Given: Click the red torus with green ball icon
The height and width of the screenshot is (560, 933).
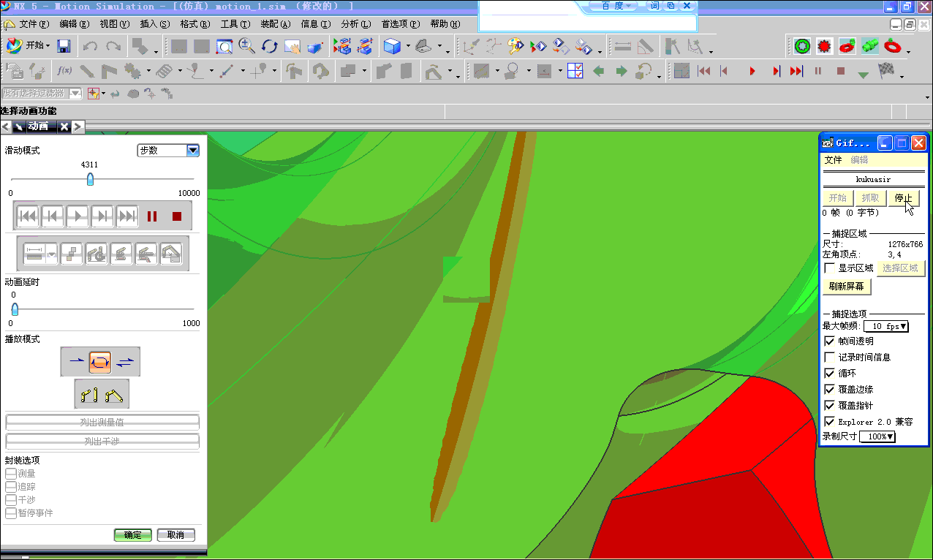Looking at the screenshot, I should click(x=848, y=46).
